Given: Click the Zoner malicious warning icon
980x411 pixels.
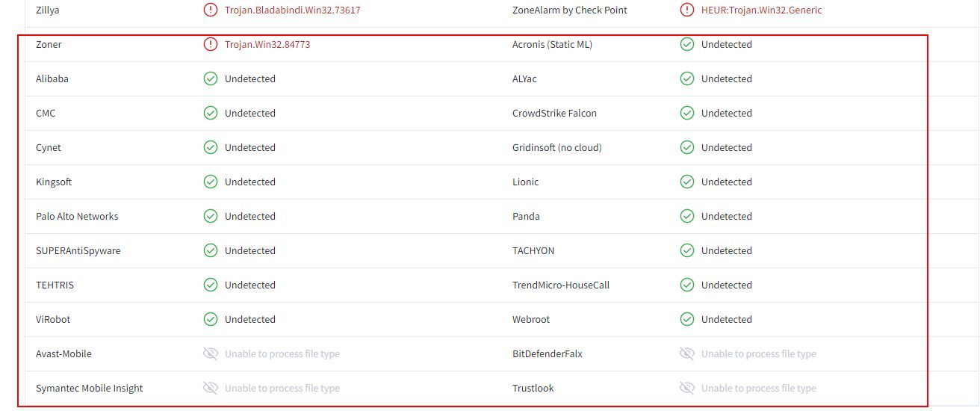Looking at the screenshot, I should (x=211, y=45).
